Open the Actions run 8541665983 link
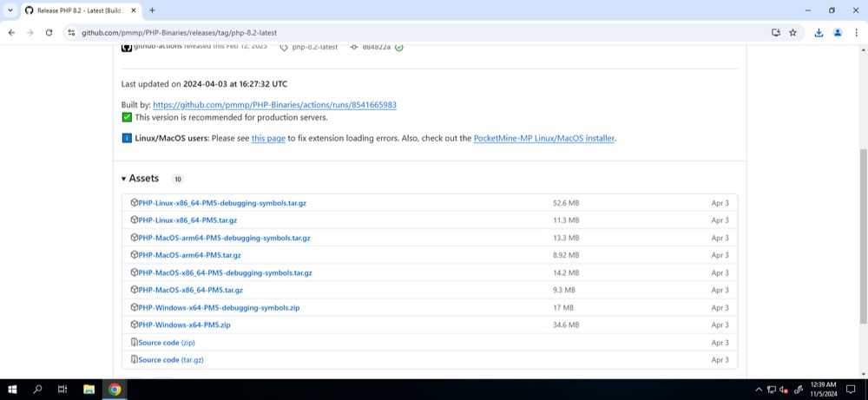Viewport: 868px width, 400px height. tap(274, 105)
